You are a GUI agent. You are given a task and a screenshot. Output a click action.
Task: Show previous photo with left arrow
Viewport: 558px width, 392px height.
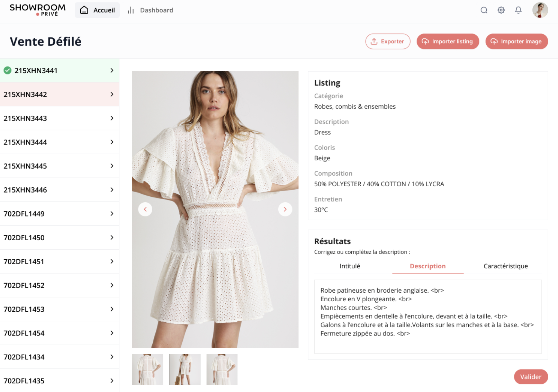tap(145, 209)
